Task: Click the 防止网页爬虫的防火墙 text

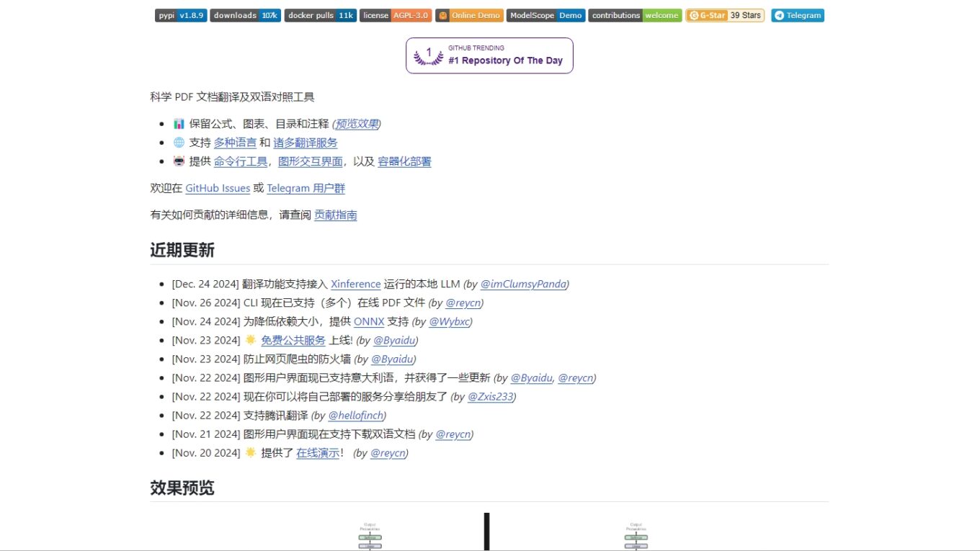Action: tap(297, 359)
